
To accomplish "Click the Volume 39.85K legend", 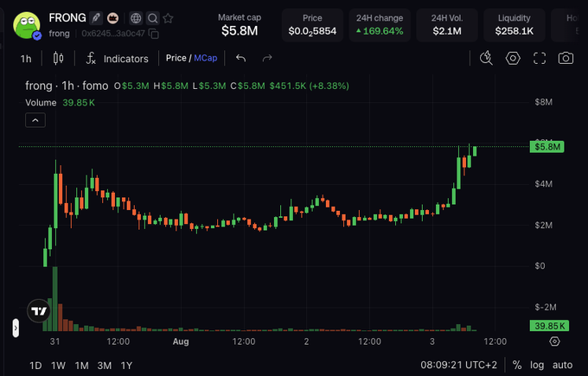I will click(60, 103).
